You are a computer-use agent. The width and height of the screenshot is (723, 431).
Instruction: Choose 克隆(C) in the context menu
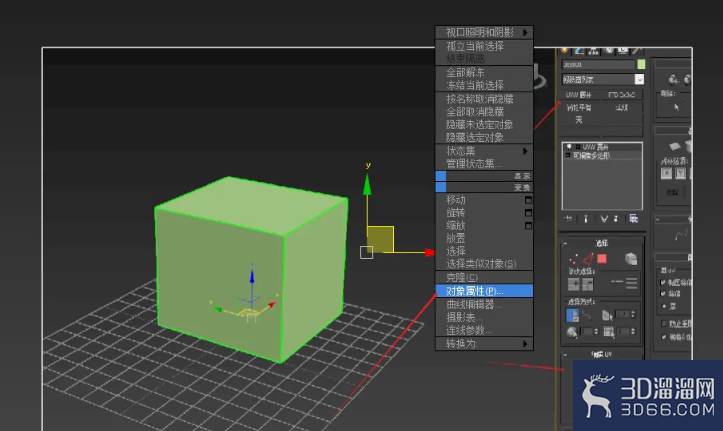(484, 277)
